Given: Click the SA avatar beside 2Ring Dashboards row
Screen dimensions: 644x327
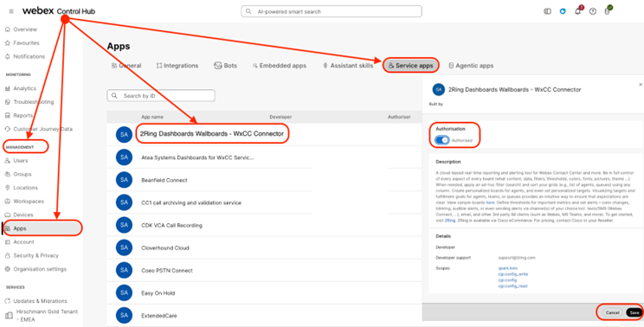Looking at the screenshot, I should (x=124, y=135).
